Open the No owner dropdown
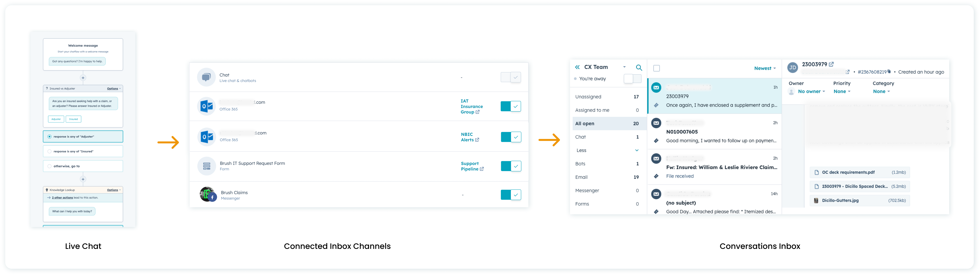The height and width of the screenshot is (275, 980). point(811,91)
